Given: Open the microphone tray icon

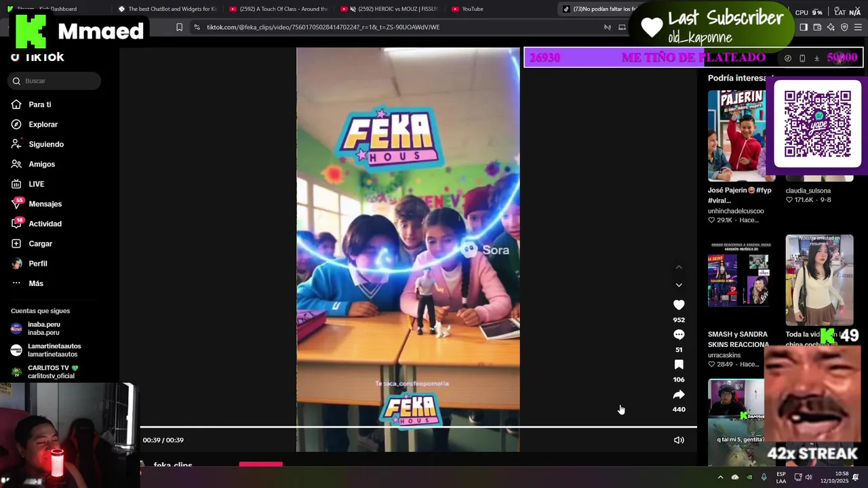Looking at the screenshot, I should pyautogui.click(x=764, y=477).
